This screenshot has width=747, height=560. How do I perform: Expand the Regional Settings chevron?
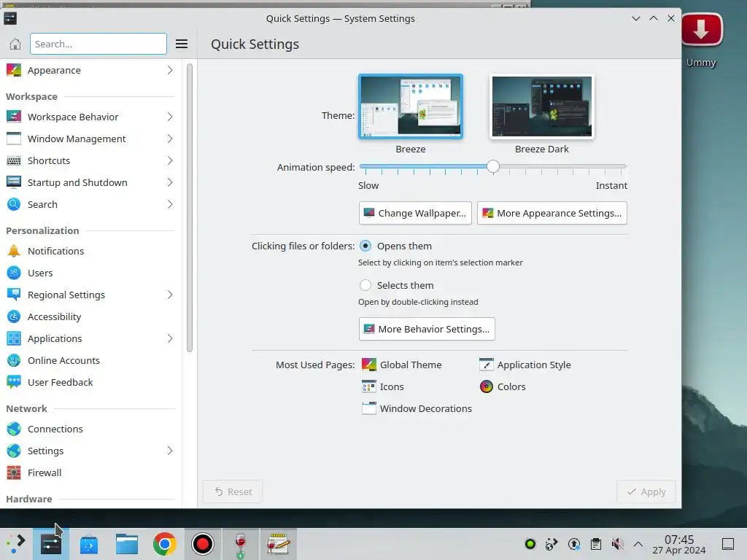pyautogui.click(x=170, y=295)
